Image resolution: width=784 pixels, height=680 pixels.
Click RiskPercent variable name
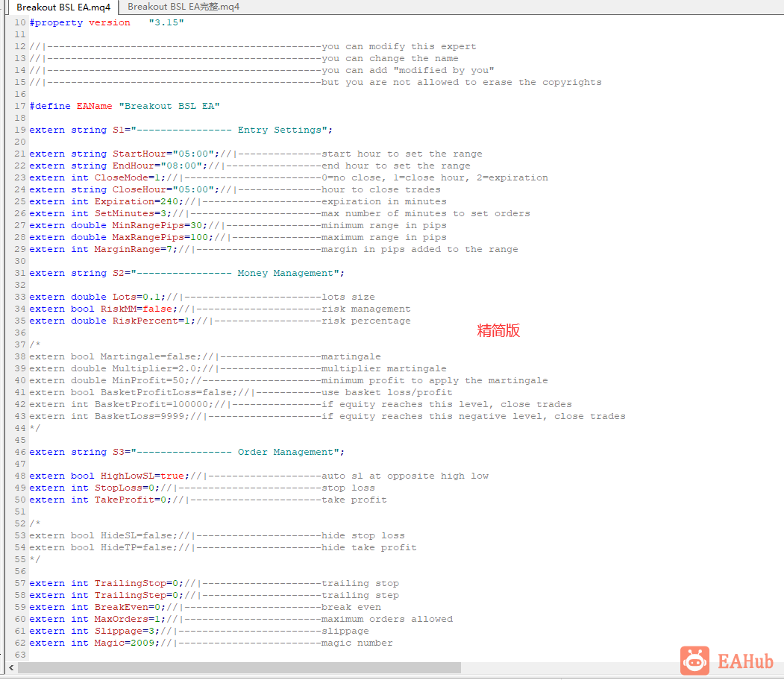tap(145, 321)
